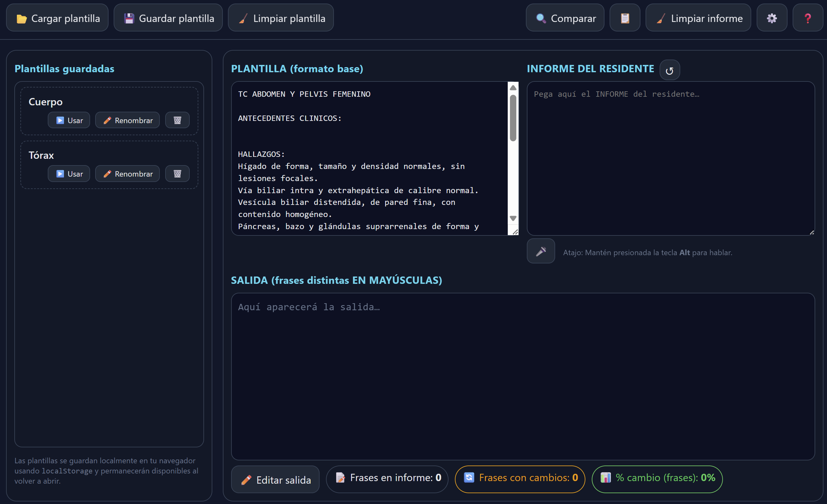Focus the resident report text area

(x=671, y=158)
